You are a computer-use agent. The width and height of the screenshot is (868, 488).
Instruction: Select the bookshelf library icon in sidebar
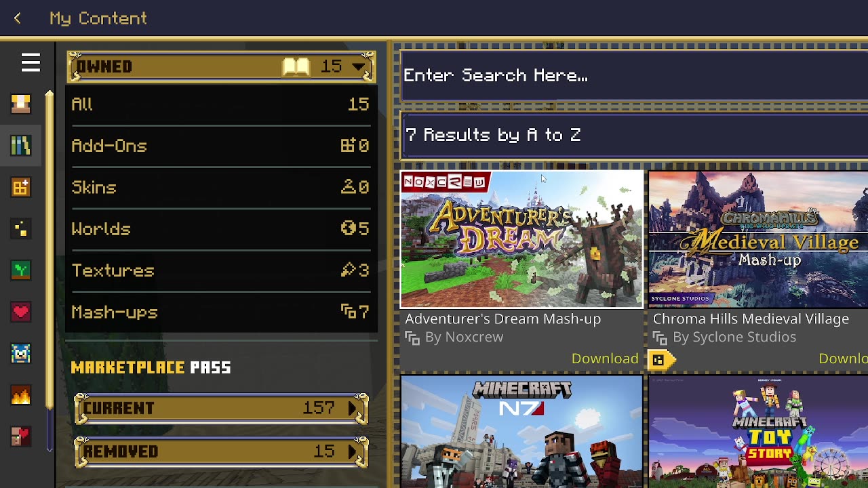20,145
